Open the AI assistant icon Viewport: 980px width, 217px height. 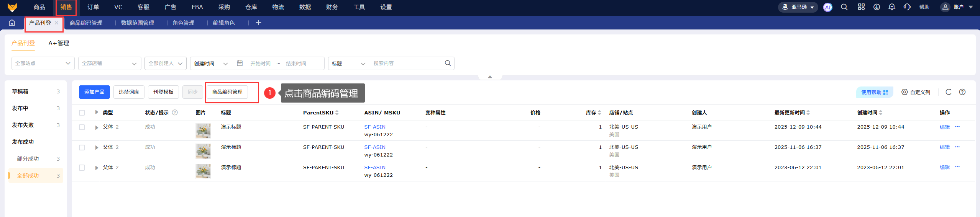[x=828, y=7]
